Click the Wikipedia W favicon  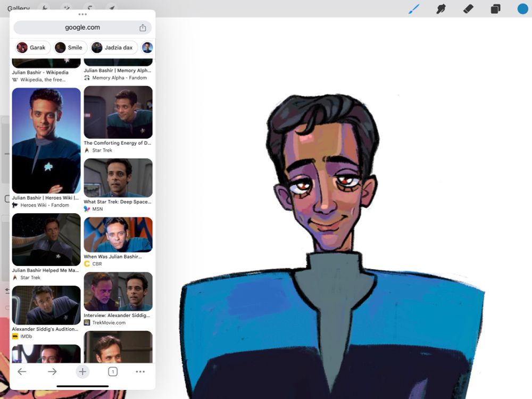coord(15,80)
